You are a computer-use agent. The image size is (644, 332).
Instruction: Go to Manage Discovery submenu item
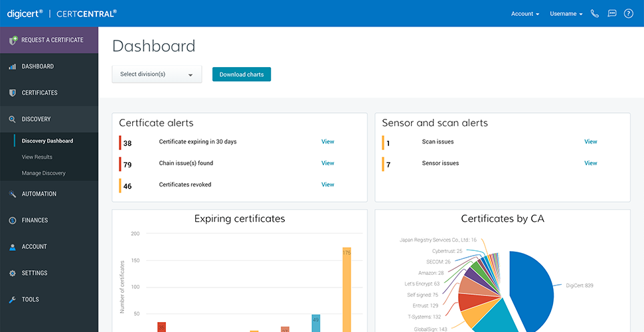(x=44, y=173)
